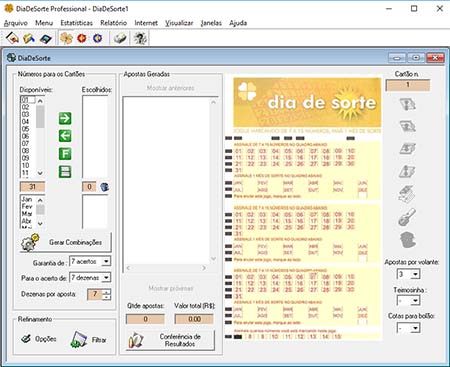Click the green disk icon under F

point(65,172)
